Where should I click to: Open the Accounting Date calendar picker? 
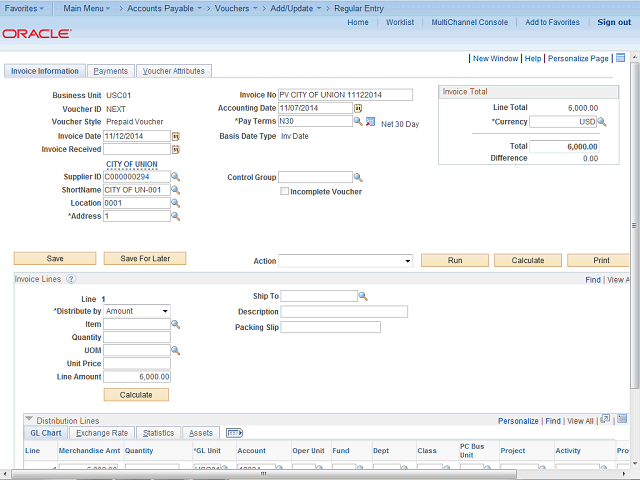358,108
